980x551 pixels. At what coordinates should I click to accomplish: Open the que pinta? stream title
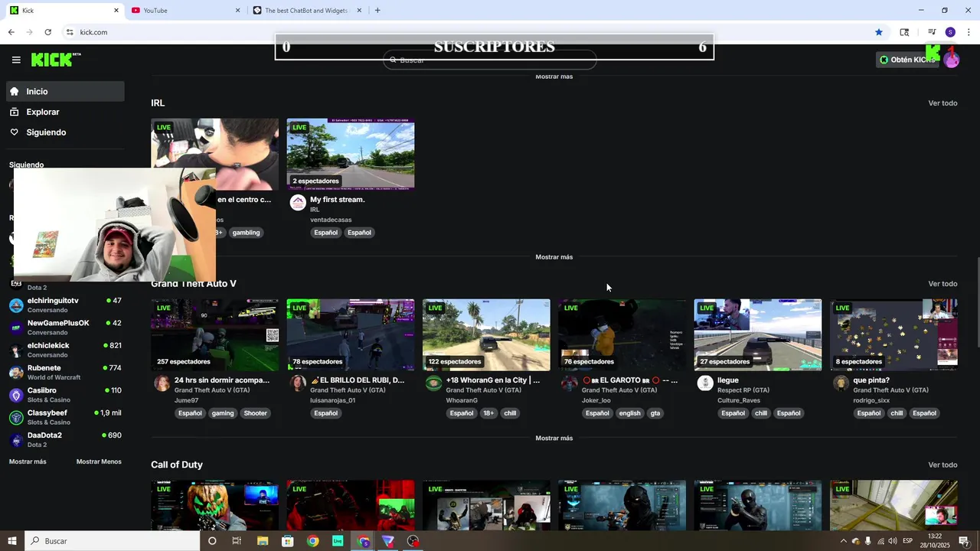point(871,380)
